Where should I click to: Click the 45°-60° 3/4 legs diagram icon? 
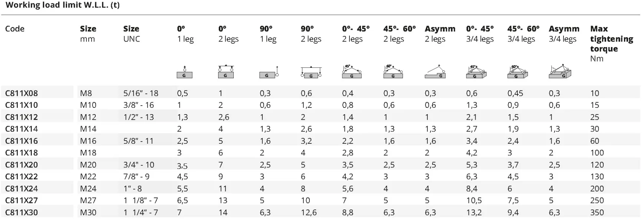click(x=517, y=72)
